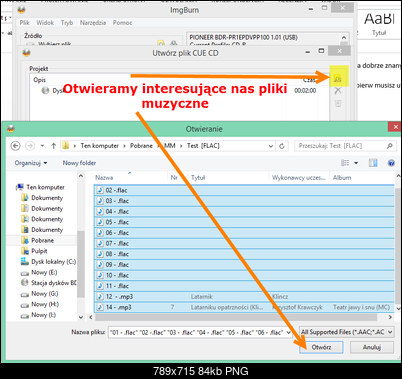Click the Wykonawcy uczes... column header
Viewport: 402px width, 379px height.
tap(299, 178)
